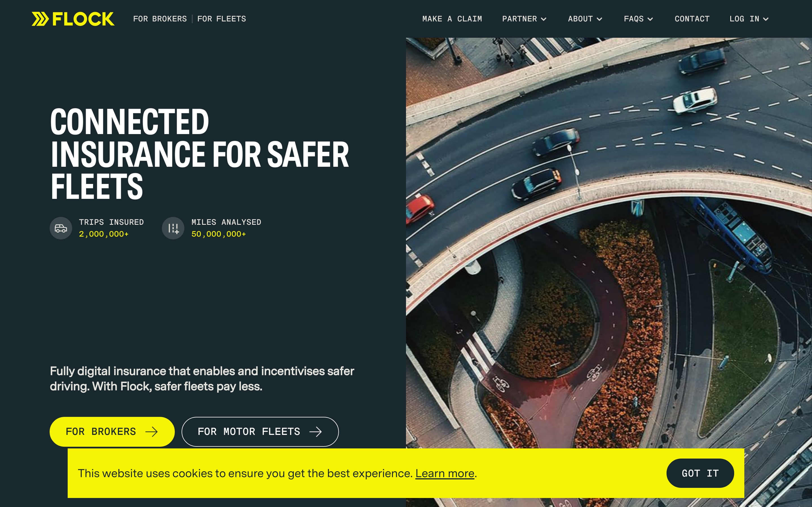Open the Make a Claim page
Viewport: 812px width, 507px height.
click(x=452, y=19)
